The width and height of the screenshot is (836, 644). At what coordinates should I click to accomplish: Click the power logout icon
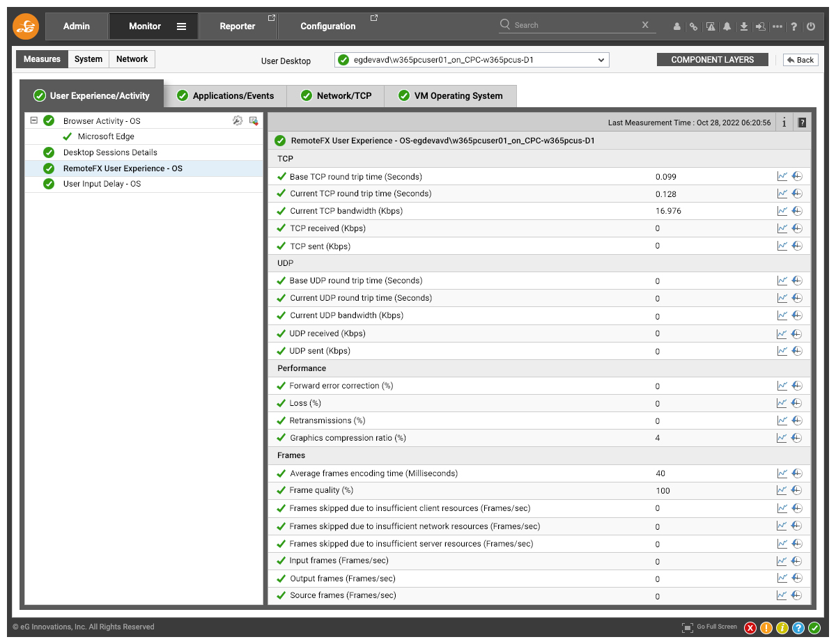pyautogui.click(x=811, y=26)
